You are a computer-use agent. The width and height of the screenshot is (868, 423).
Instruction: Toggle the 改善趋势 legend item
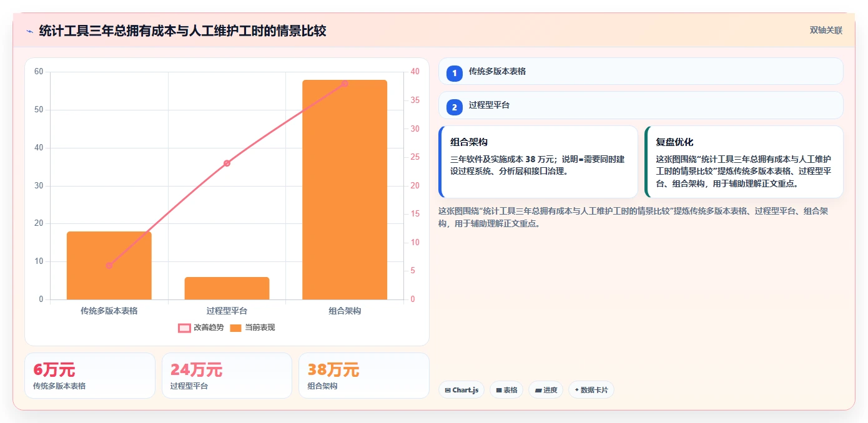[201, 328]
